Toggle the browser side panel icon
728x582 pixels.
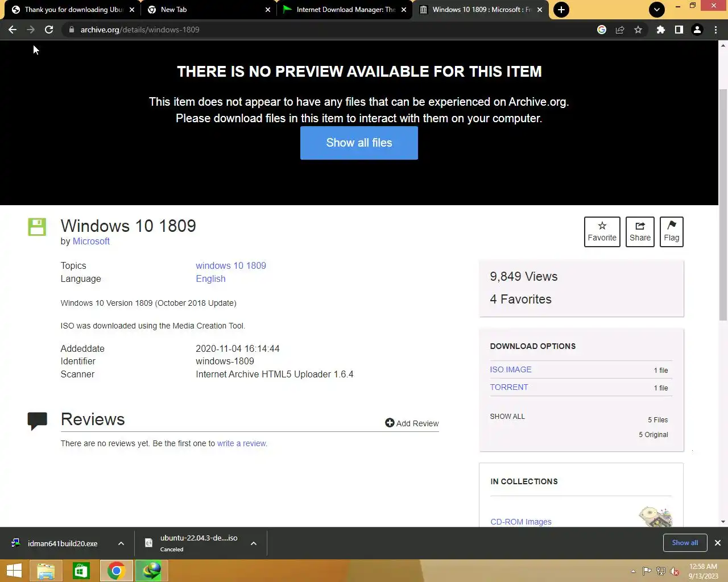[x=679, y=30]
